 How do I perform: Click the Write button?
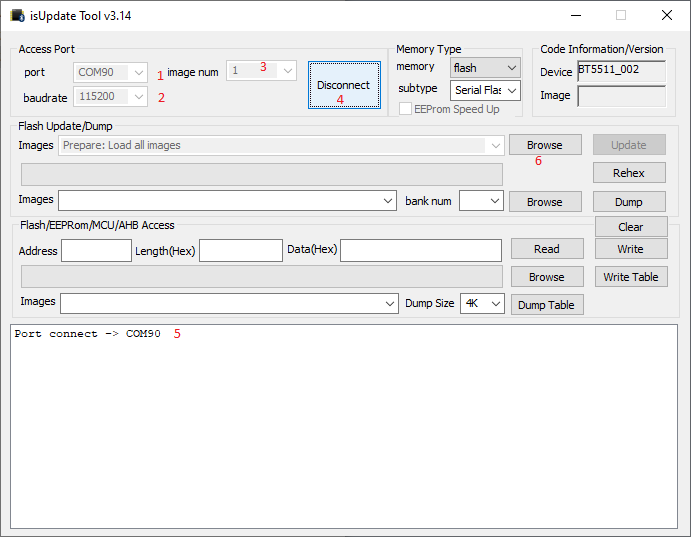tap(630, 249)
